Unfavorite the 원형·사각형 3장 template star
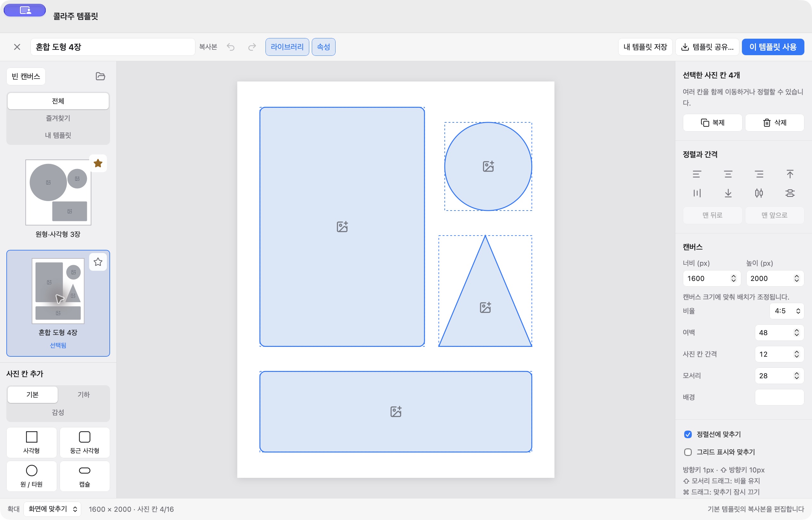 [98, 163]
